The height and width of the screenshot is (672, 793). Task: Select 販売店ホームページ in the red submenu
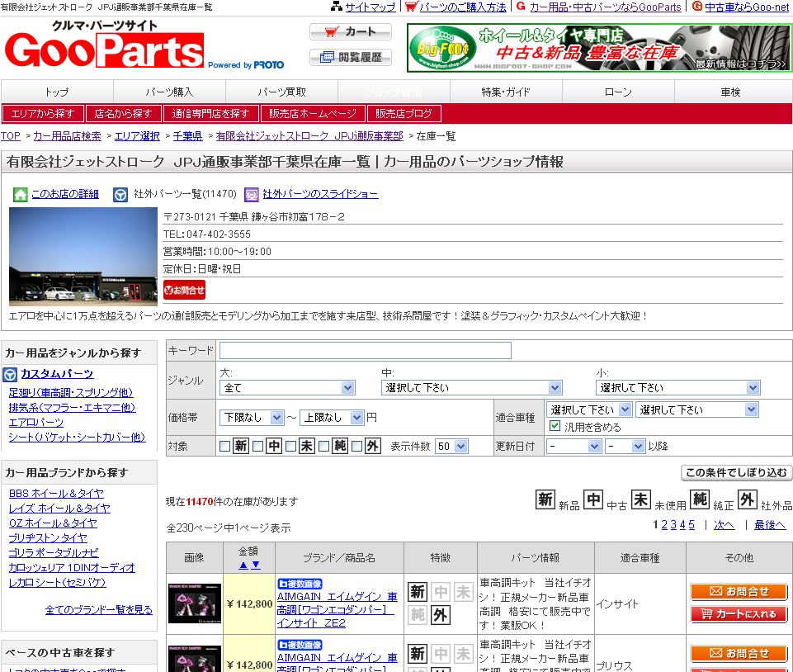pos(313,114)
